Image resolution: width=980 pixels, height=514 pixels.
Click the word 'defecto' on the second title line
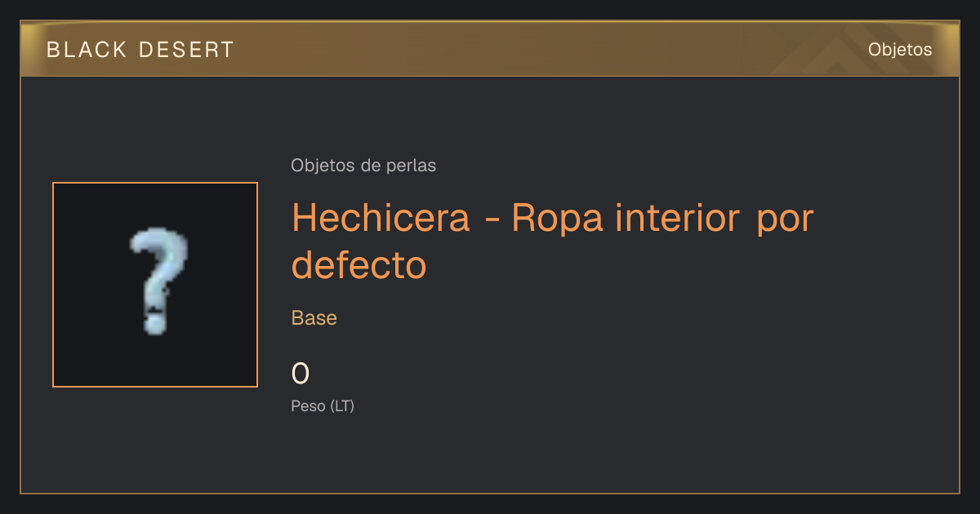(x=359, y=265)
